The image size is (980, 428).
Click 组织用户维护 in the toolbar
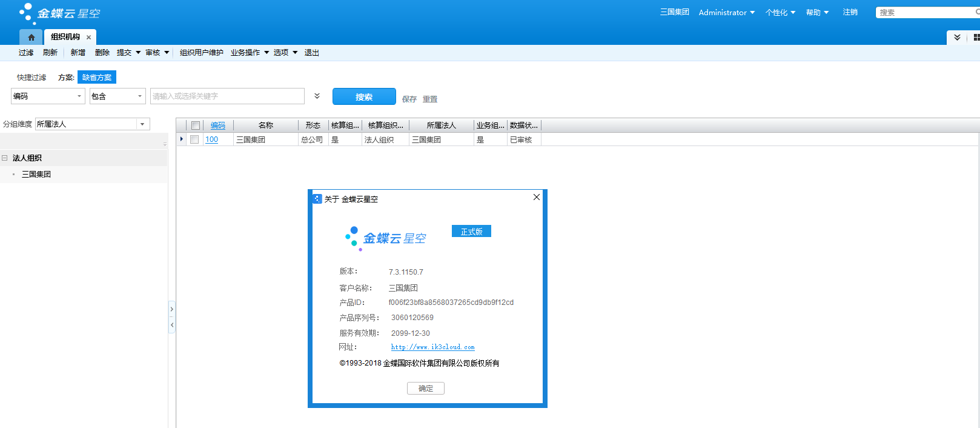[x=202, y=53]
